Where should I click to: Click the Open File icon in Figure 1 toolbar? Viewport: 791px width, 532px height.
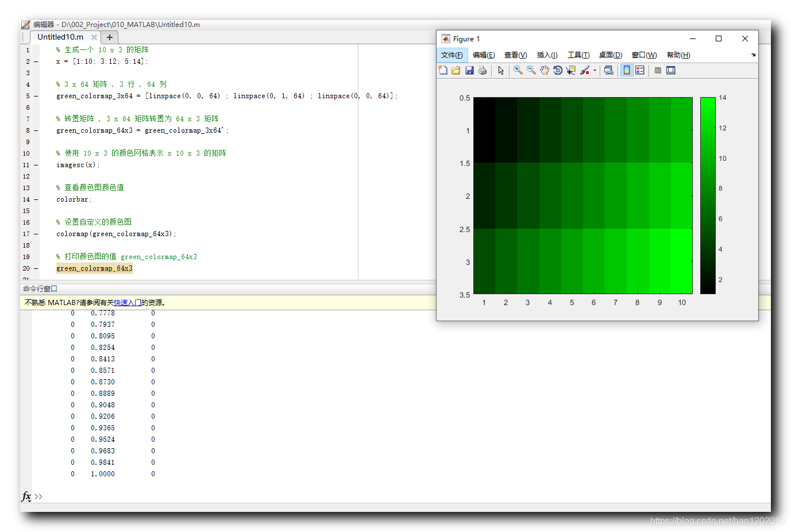[x=456, y=70]
